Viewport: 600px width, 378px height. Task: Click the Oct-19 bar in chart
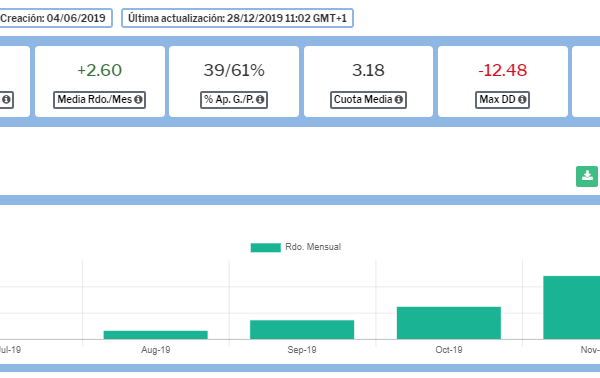449,323
